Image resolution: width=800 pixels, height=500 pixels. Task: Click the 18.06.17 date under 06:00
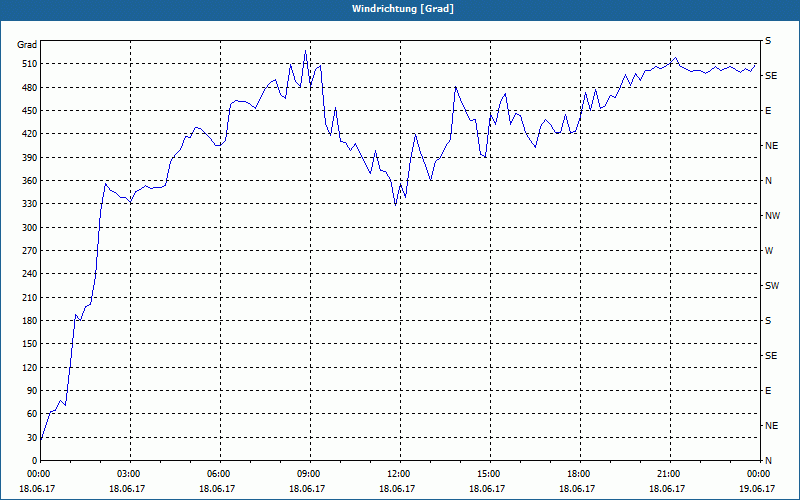(217, 488)
